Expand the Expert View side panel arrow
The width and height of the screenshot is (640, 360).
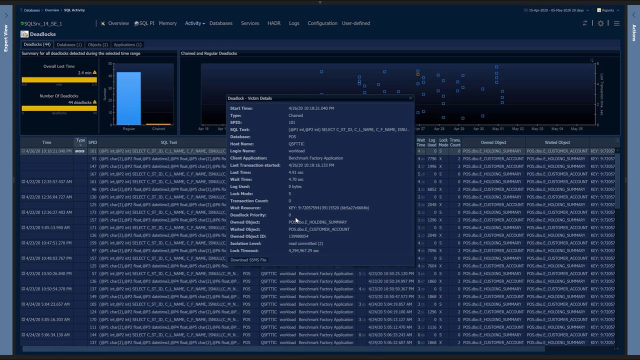6,16
